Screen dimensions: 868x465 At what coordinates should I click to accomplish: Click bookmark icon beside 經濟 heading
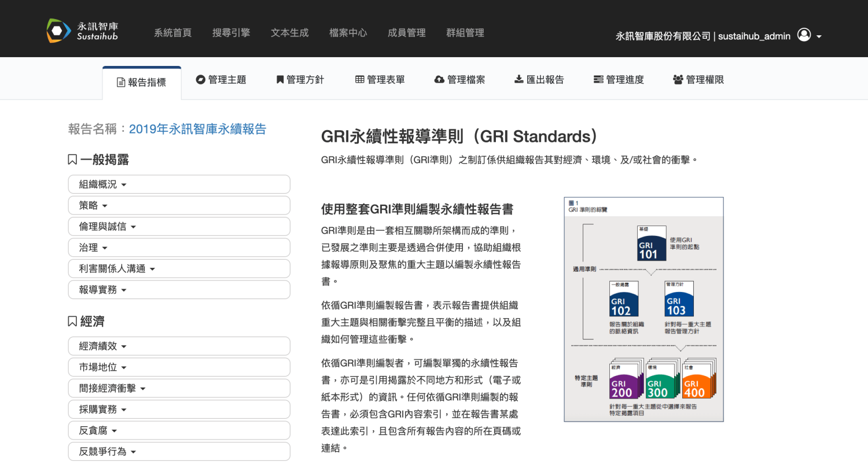pos(72,322)
